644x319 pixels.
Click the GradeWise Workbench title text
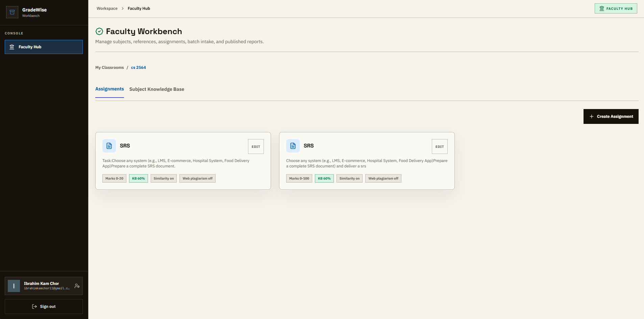coord(34,12)
